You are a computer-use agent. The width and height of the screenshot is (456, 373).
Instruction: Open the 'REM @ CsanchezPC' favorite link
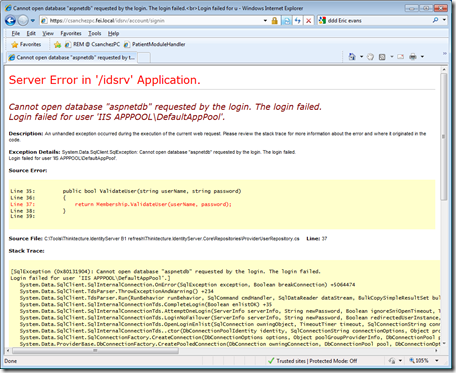(x=92, y=44)
